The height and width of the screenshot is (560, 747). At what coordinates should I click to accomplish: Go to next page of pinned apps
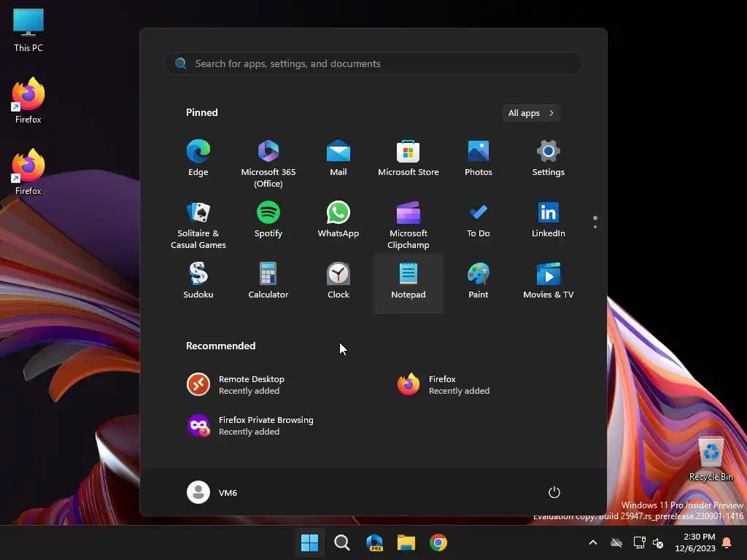pyautogui.click(x=595, y=227)
